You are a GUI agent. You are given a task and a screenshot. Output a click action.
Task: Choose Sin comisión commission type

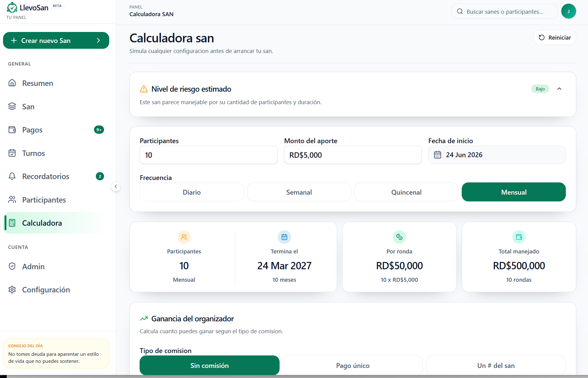(210, 365)
